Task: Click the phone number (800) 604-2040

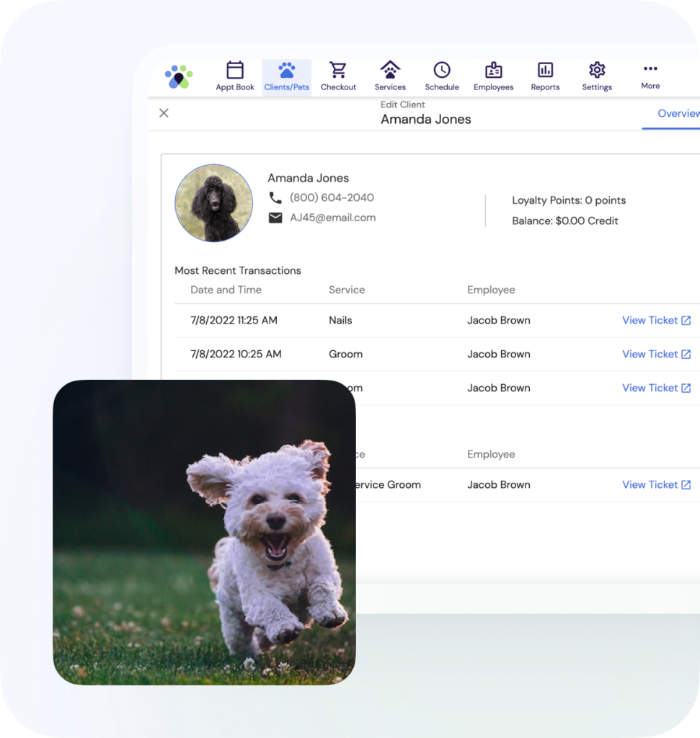Action: click(332, 197)
